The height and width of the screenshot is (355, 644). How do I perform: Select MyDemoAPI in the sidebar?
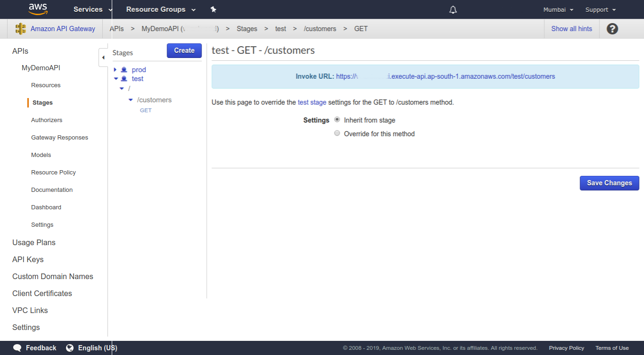[x=41, y=68]
